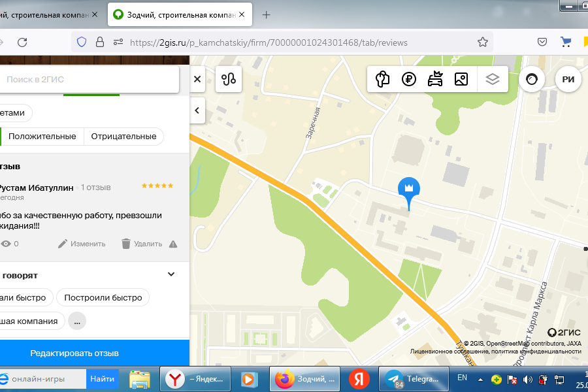
Task: Filter reviews by Отрицательные
Action: point(123,136)
